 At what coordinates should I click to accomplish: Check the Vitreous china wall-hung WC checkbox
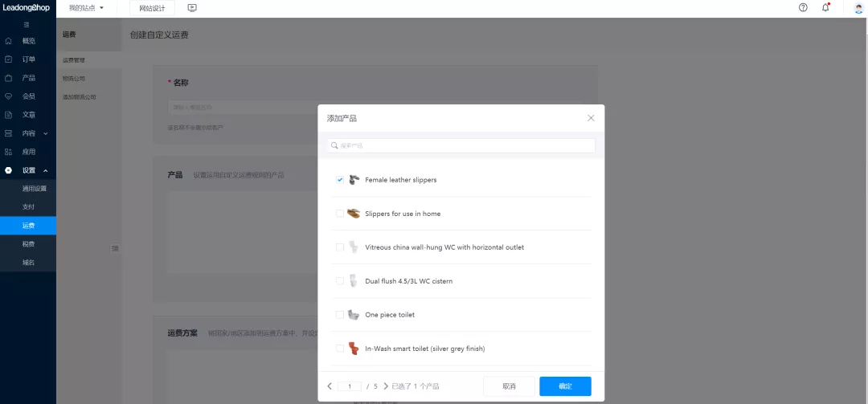340,247
